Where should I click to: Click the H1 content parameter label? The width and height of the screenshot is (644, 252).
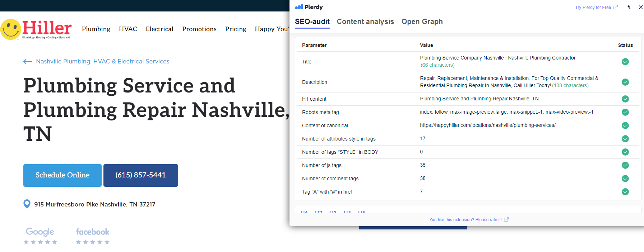[x=314, y=99]
